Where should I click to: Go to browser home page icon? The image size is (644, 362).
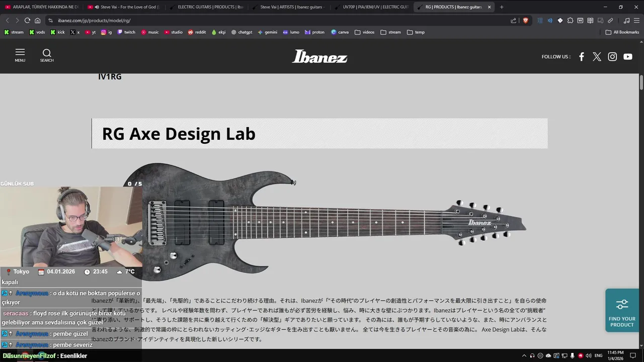coord(37,21)
